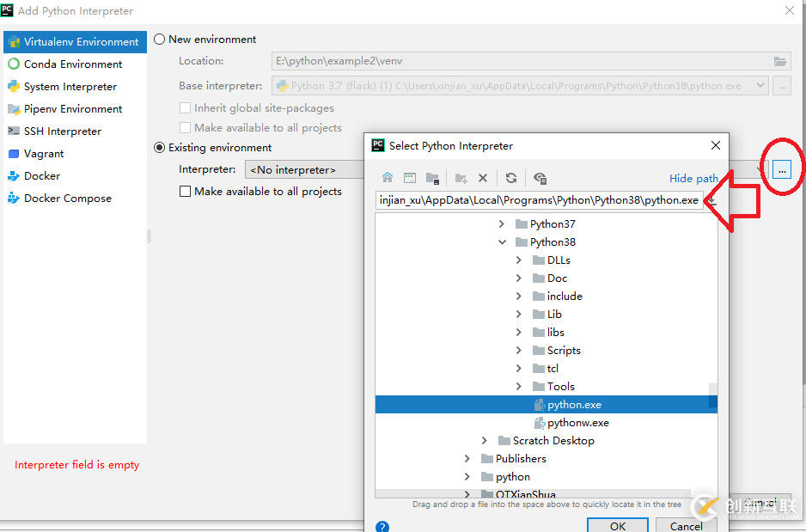This screenshot has width=806, height=532.
Task: Choose Pipenv Environment option
Action: coord(75,109)
